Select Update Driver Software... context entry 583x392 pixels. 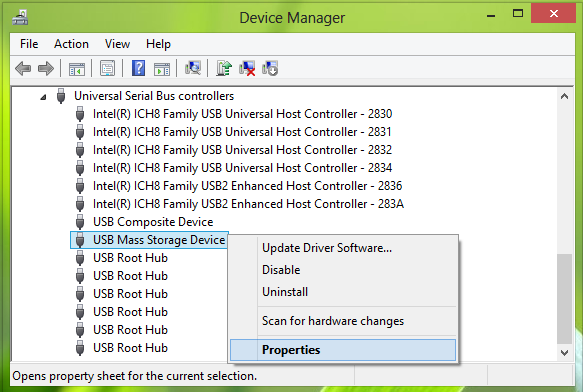[x=327, y=248]
